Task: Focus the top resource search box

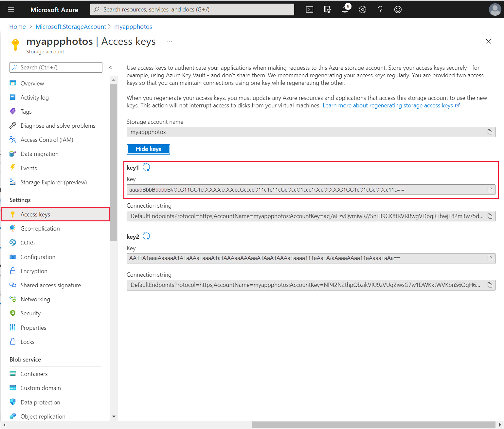Action: point(192,9)
